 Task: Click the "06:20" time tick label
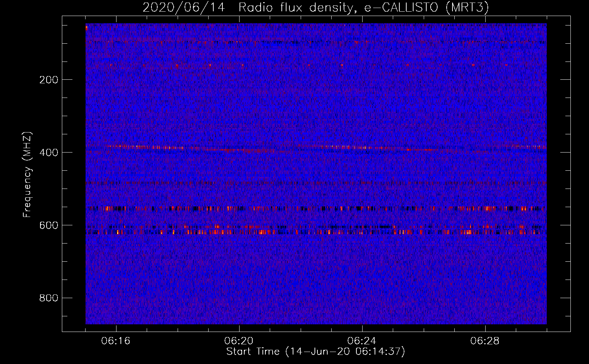click(x=239, y=341)
